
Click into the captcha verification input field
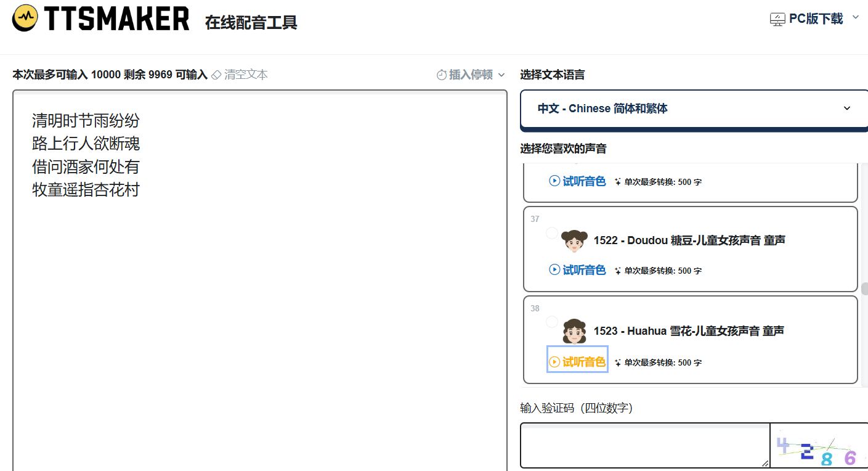click(x=644, y=445)
